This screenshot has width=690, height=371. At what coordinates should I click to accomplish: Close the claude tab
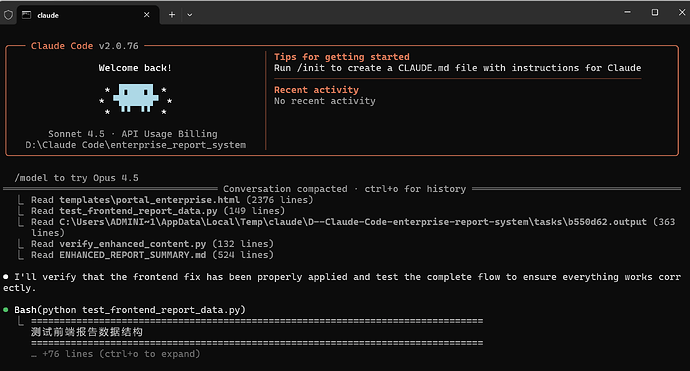pos(147,15)
